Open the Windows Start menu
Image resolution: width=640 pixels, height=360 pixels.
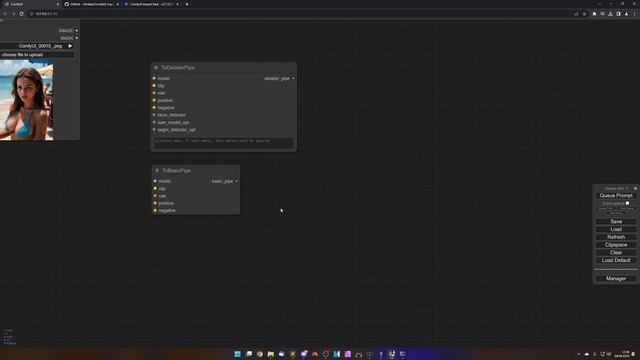pos(238,354)
